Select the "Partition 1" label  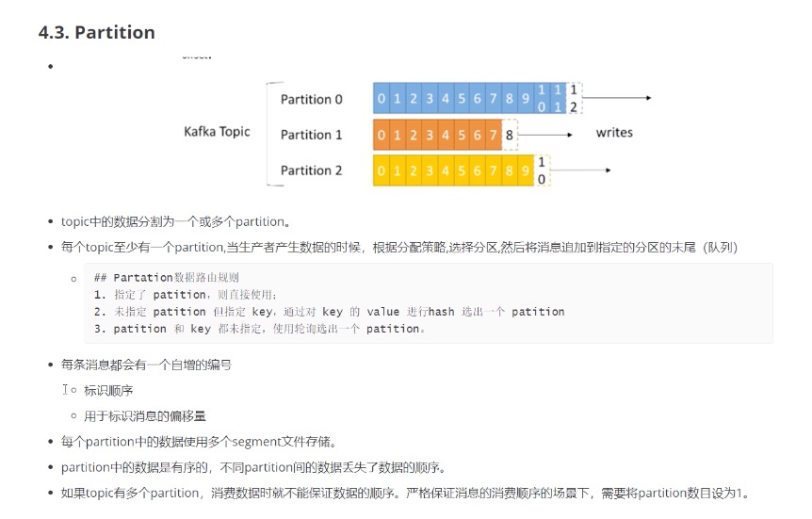(311, 135)
